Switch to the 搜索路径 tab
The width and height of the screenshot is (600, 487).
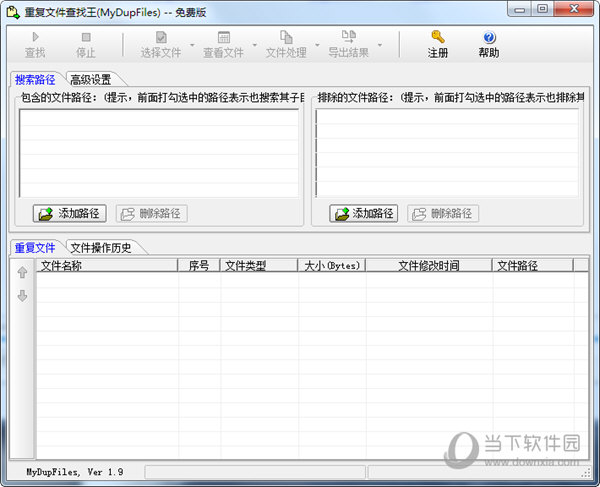(x=35, y=80)
